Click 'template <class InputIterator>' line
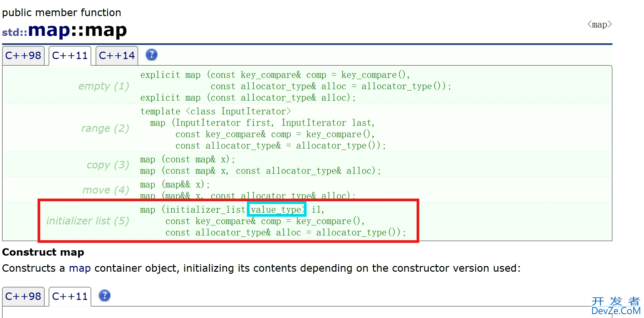Screen dimensions: 644x318 pyautogui.click(x=216, y=111)
